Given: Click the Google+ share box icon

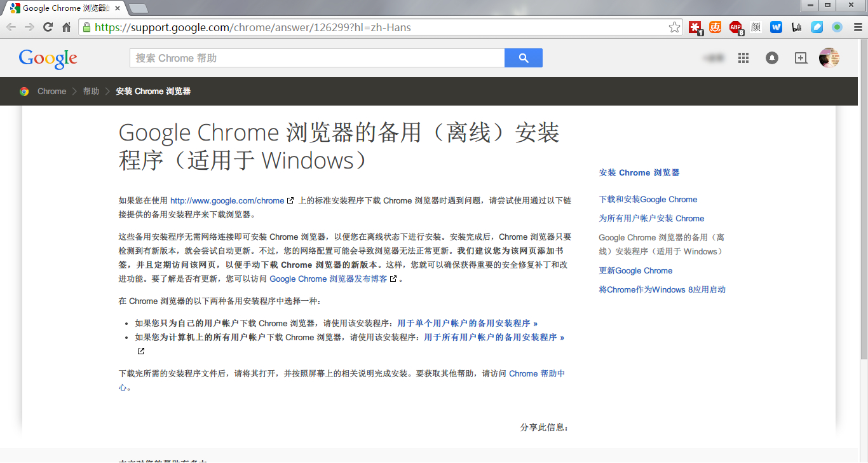Looking at the screenshot, I should click(x=801, y=58).
